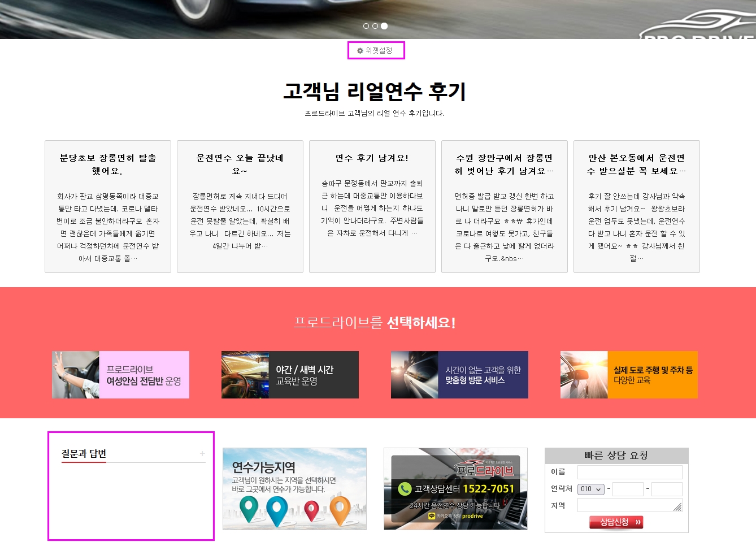Screen dimensions: 756x559
Task: Click the green phone icon for 고객상담센터
Action: tap(405, 489)
